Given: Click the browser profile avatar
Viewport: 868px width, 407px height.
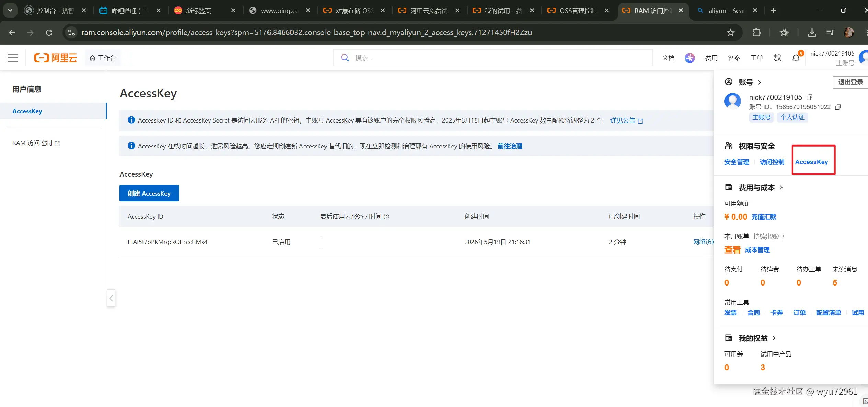Looking at the screenshot, I should pyautogui.click(x=849, y=33).
